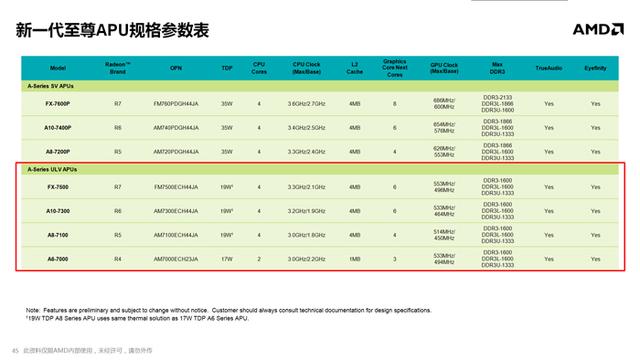640x360 pixels.
Task: Click the slide title "新一代至尊APU规格参数表"
Action: click(112, 30)
